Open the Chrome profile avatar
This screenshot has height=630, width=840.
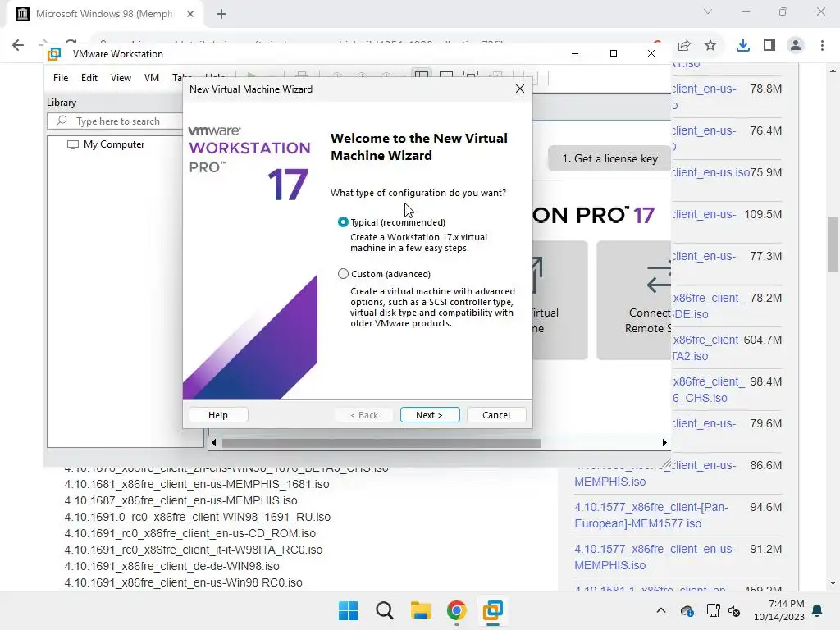tap(796, 46)
